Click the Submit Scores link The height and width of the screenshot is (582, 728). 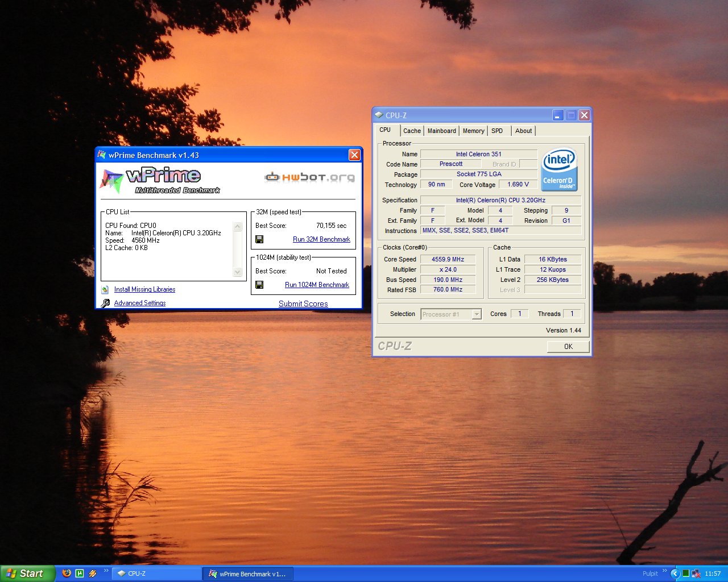(x=303, y=304)
